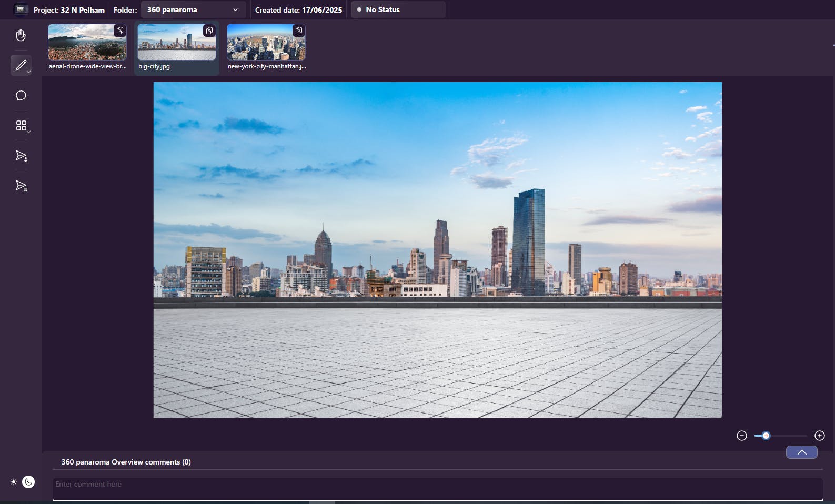
Task: Open the 360 panaroma folder dropdown
Action: coord(193,9)
